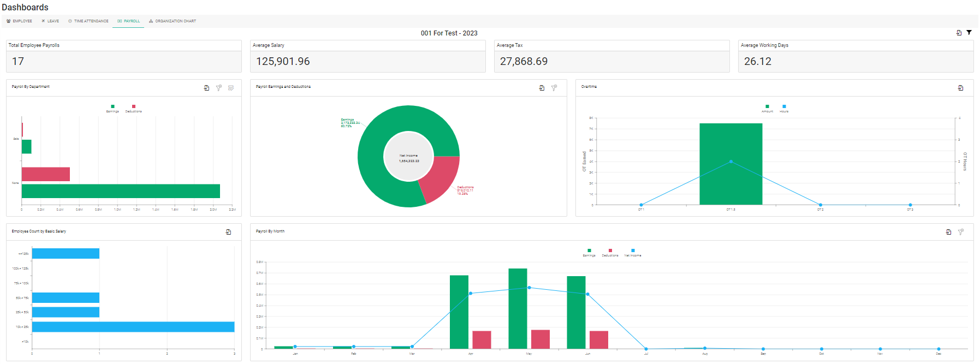Screen dimensions: 980x364
Task: Toggle Deductions legend in Payroll By Month
Action: point(610,253)
